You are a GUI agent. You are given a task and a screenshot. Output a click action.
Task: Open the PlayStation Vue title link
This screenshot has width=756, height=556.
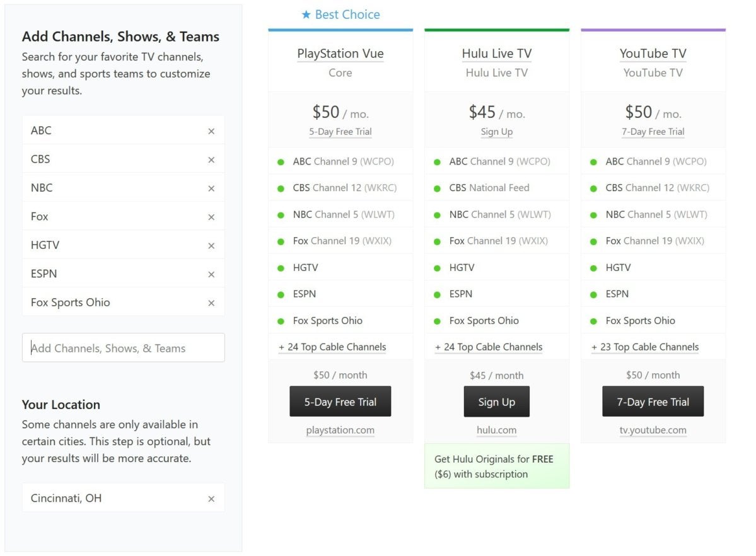[340, 54]
